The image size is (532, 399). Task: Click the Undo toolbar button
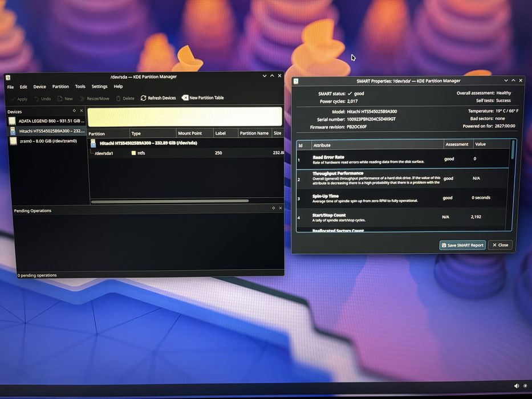pos(42,99)
